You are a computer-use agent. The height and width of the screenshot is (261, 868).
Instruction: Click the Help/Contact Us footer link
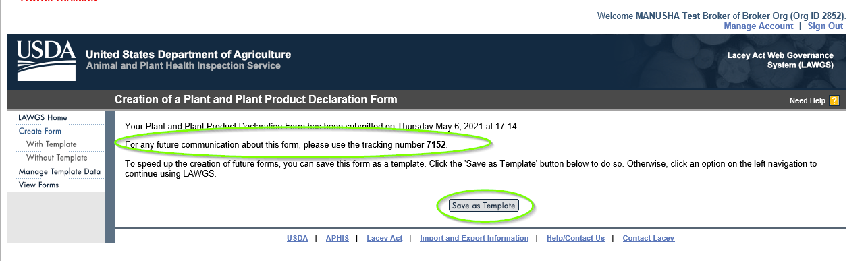point(576,238)
